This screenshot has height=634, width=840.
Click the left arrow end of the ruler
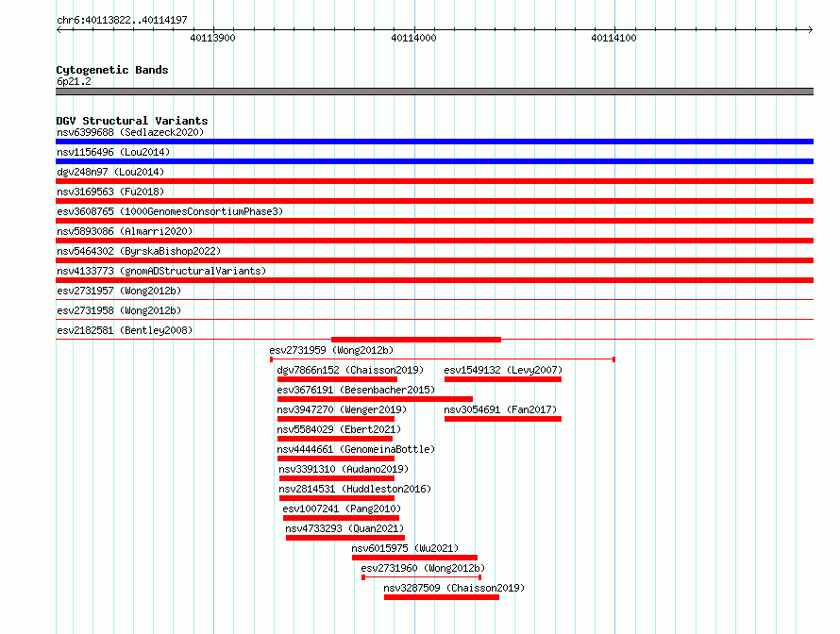pyautogui.click(x=59, y=29)
